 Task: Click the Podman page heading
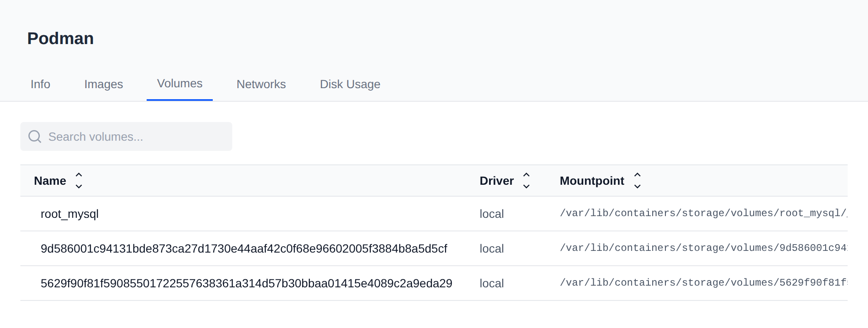(61, 39)
